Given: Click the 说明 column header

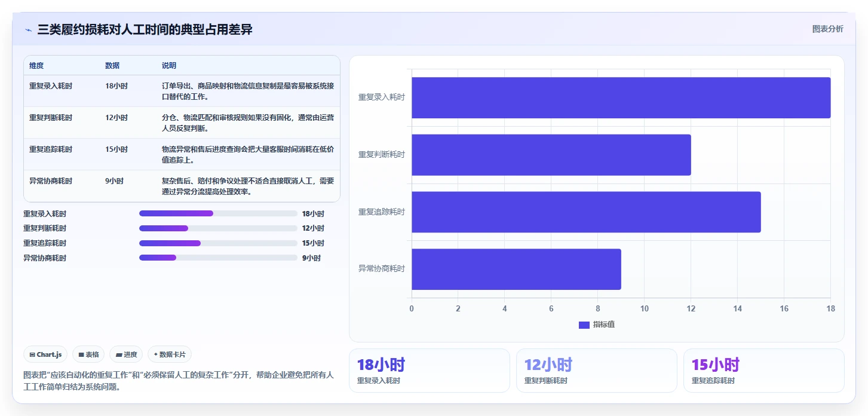Looking at the screenshot, I should pos(169,66).
